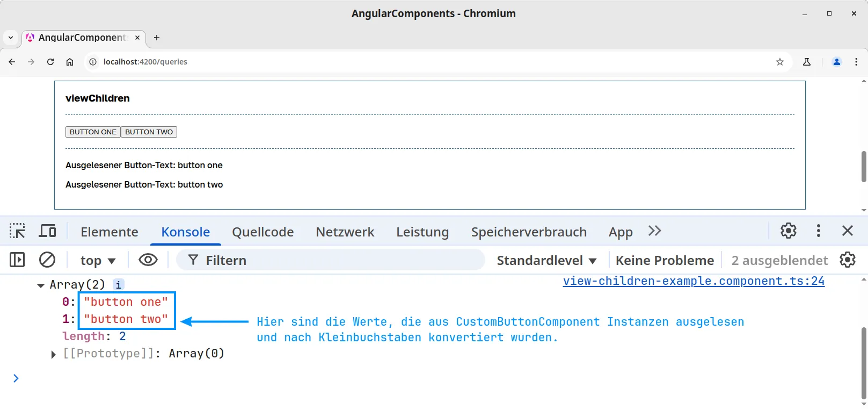The height and width of the screenshot is (409, 868).
Task: Open the Speicherverbrauch tab
Action: coord(529,232)
